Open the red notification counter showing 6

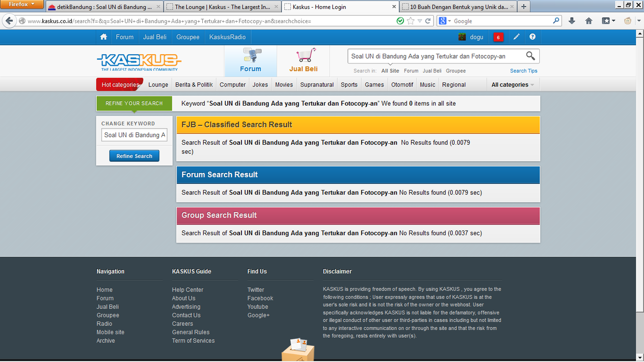(x=498, y=37)
